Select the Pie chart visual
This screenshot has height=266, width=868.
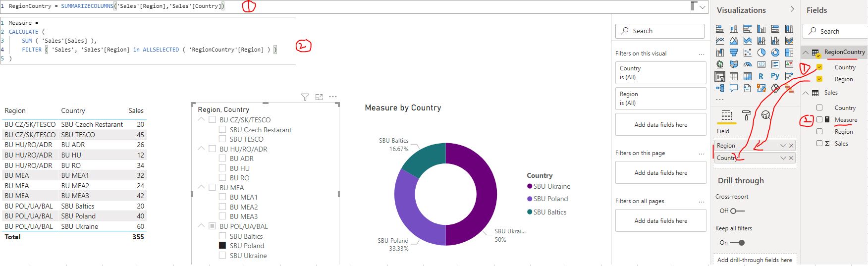tap(761, 53)
